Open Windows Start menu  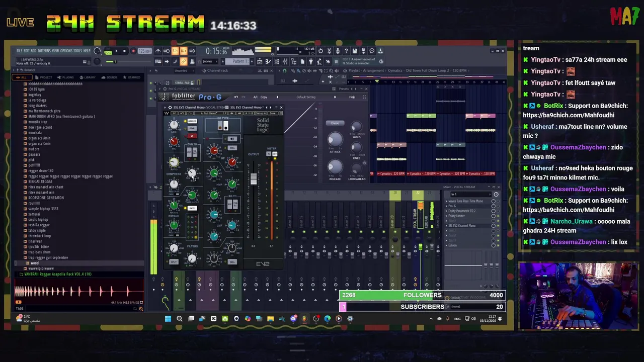[x=168, y=318]
